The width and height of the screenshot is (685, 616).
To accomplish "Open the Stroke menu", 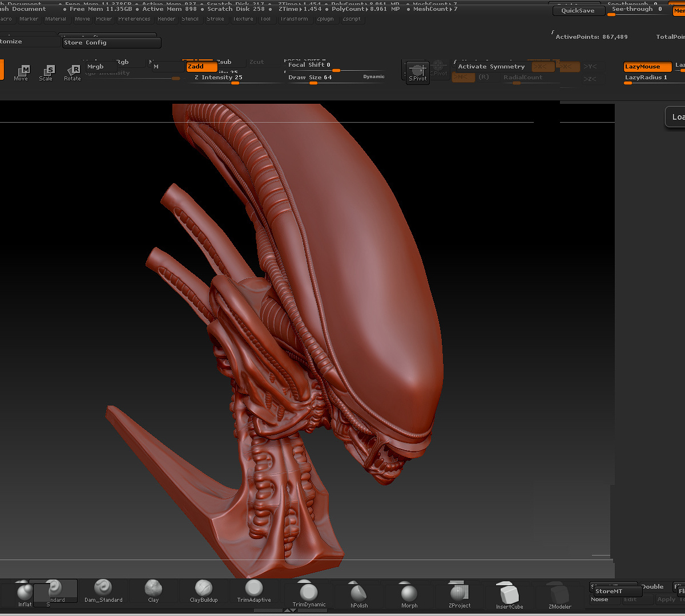I will (215, 19).
